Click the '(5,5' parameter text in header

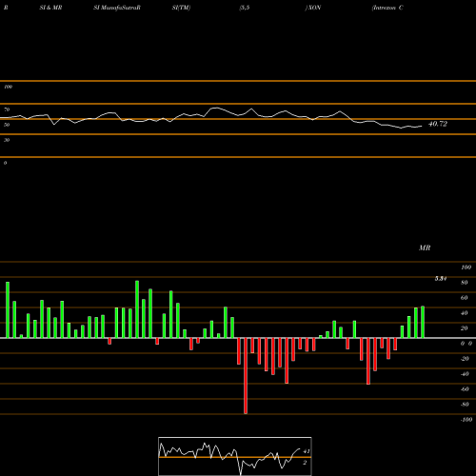[245, 8]
